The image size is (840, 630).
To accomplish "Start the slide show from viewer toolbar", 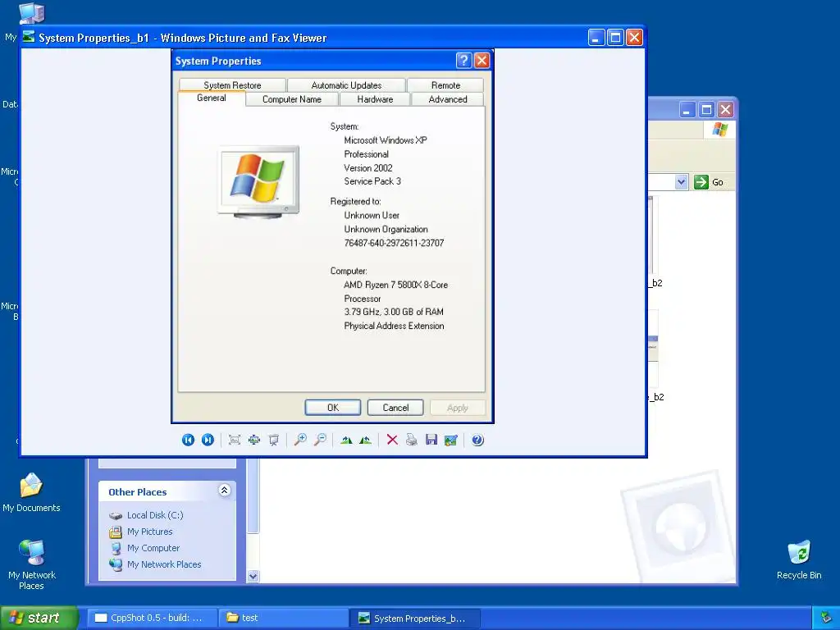I will click(274, 440).
